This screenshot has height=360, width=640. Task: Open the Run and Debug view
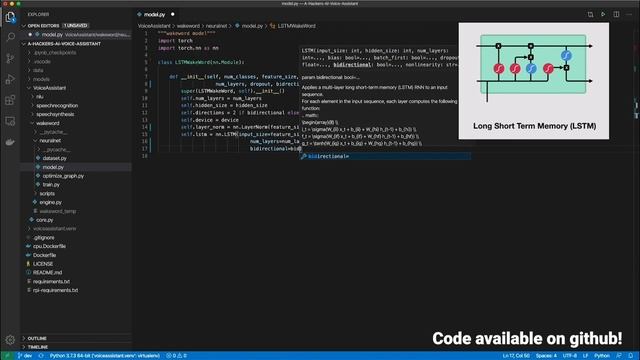pyautogui.click(x=10, y=79)
